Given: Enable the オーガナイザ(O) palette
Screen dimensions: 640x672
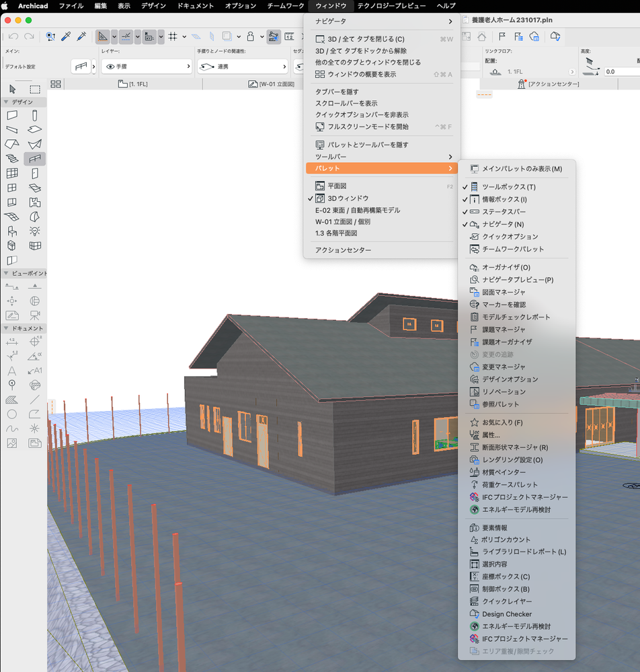Looking at the screenshot, I should point(516,268).
